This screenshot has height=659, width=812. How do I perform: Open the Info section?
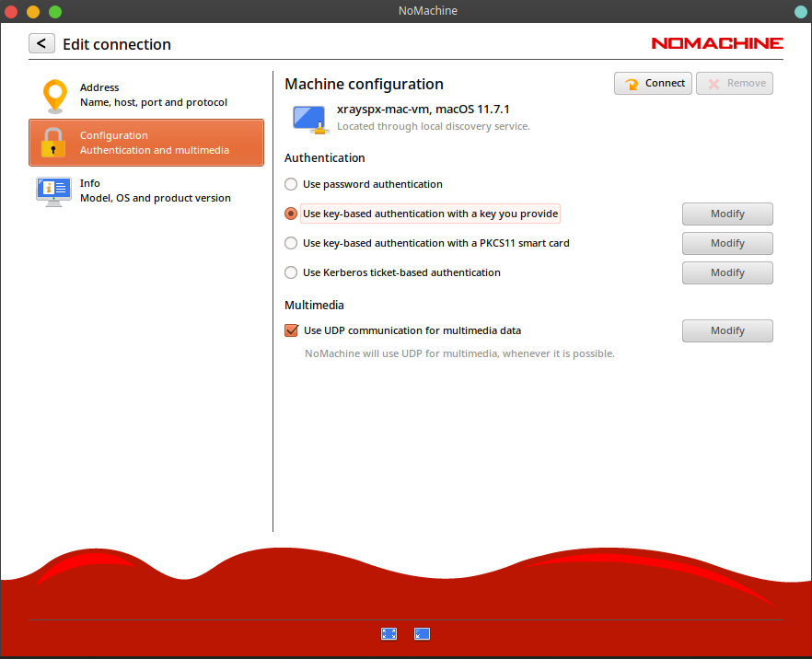pyautogui.click(x=146, y=191)
